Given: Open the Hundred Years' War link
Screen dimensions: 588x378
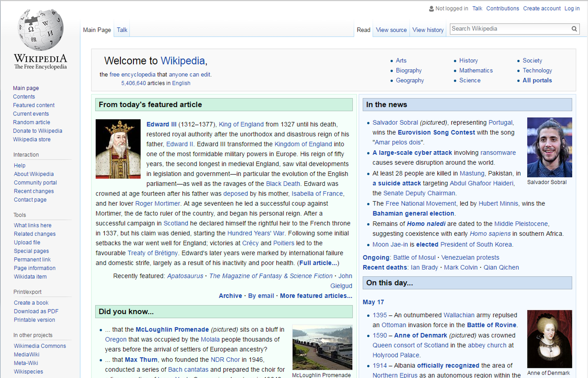Looking at the screenshot, I should pyautogui.click(x=256, y=234).
